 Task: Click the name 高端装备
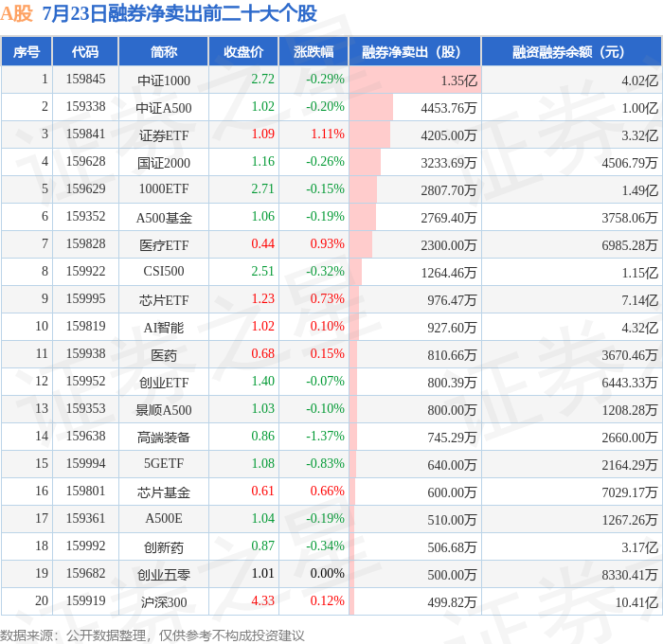click(164, 438)
